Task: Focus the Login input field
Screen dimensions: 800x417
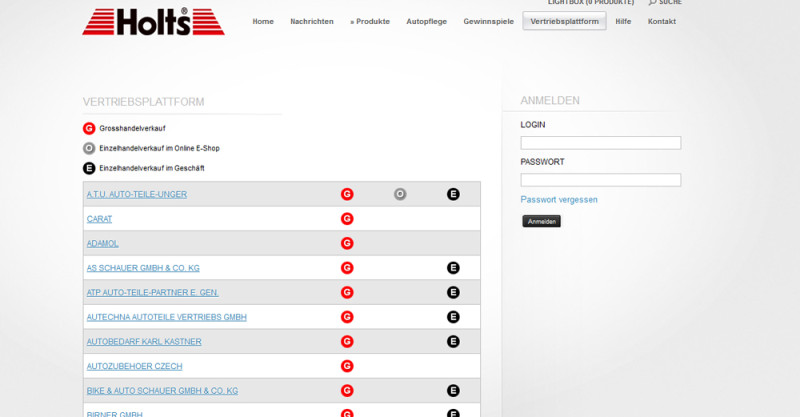Action: point(601,143)
